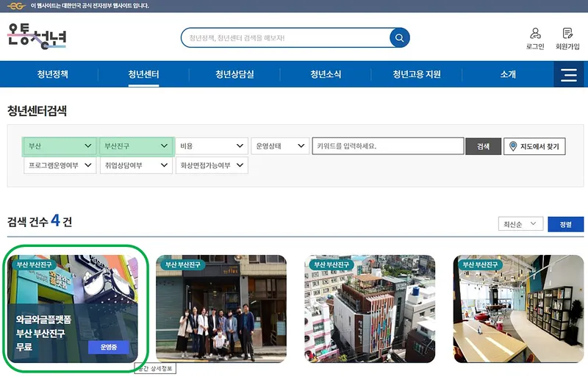588x377 pixels.
Task: Open the 비용 cost dropdown
Action: coord(211,146)
